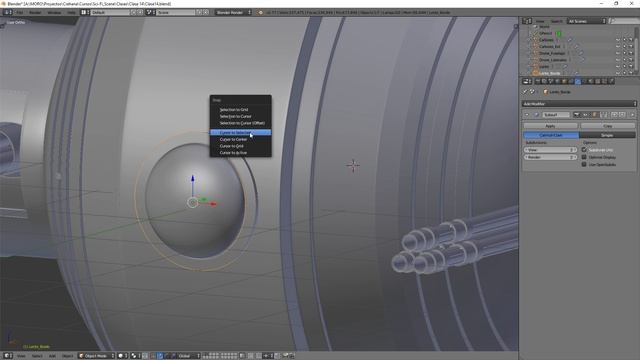Toggle renderability of Lente in outliner

click(x=631, y=66)
